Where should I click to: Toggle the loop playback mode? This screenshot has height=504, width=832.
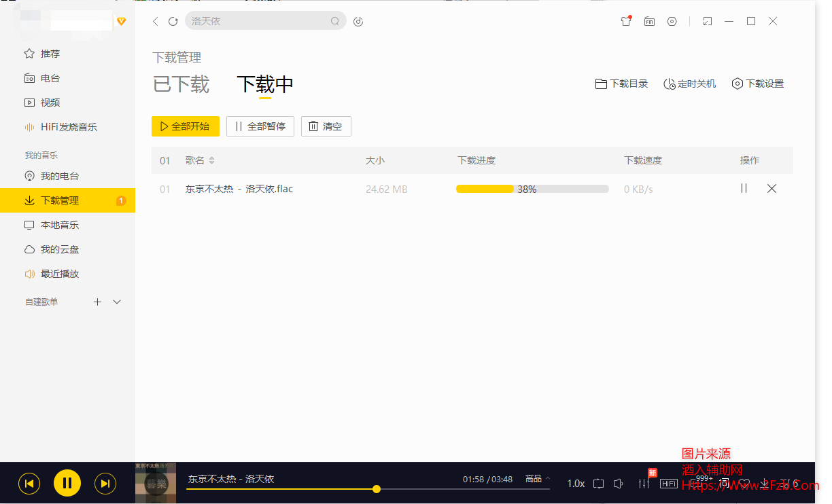(598, 484)
